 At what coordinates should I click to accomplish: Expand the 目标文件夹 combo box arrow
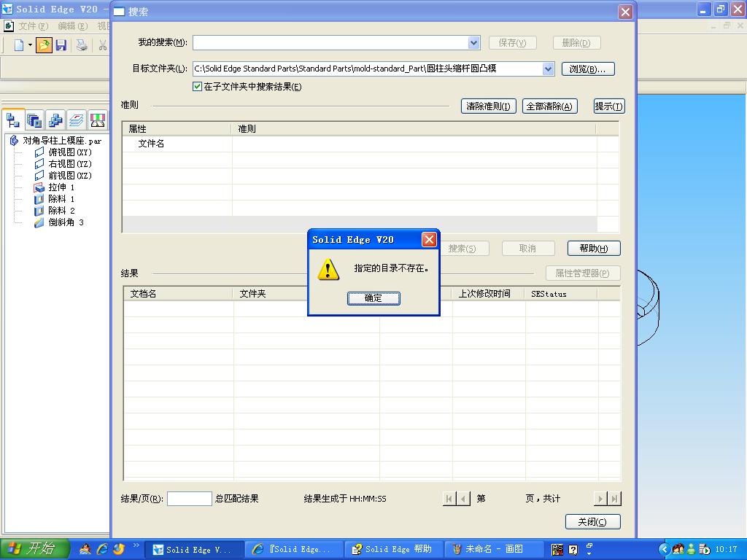(549, 69)
